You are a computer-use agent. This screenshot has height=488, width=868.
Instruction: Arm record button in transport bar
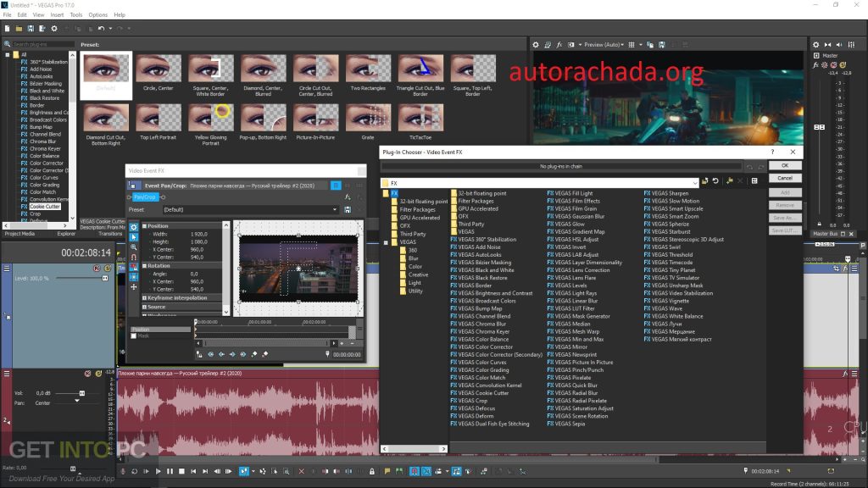[123, 471]
